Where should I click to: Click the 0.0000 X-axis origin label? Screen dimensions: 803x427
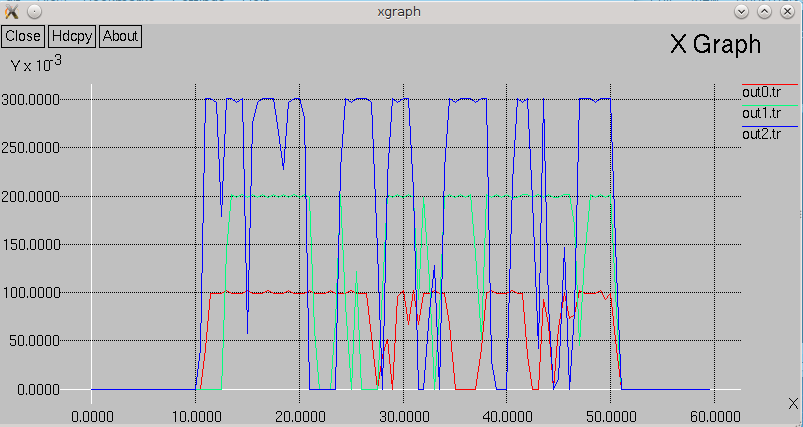tap(92, 412)
